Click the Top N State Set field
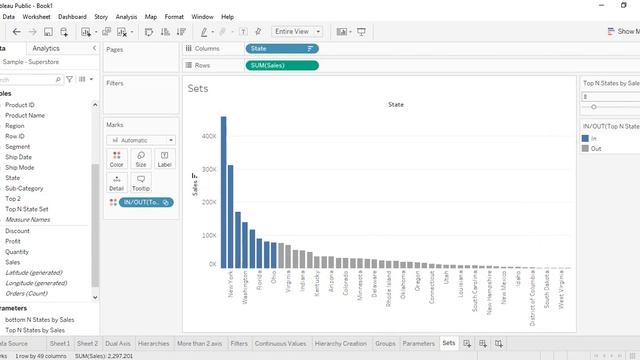640x360 pixels. coord(27,209)
